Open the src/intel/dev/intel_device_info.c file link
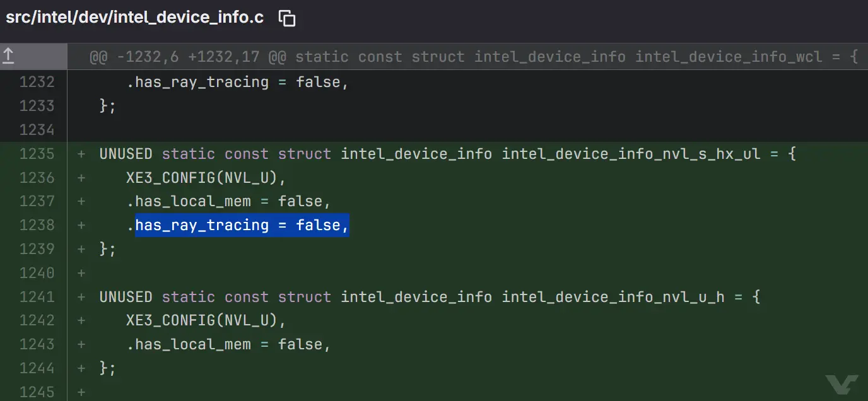Image resolution: width=868 pixels, height=401 pixels. click(x=134, y=18)
